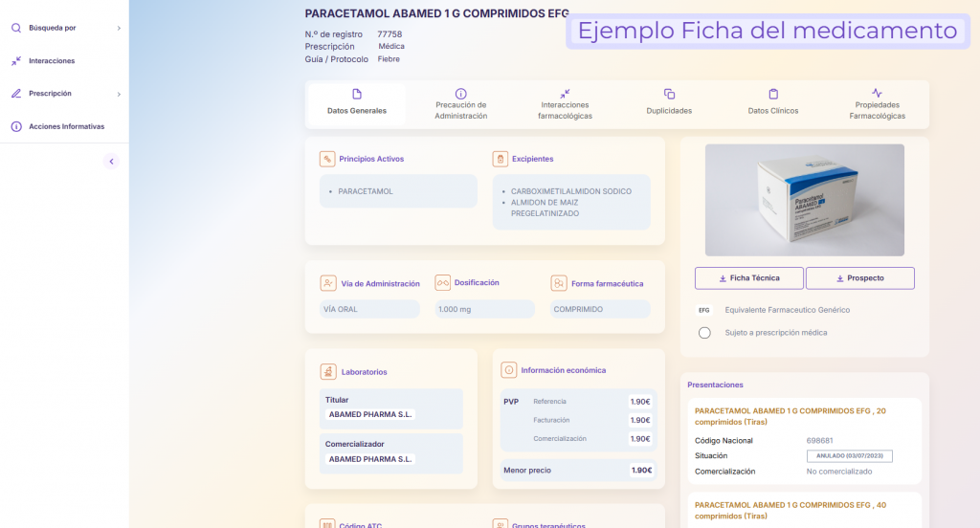This screenshot has height=528, width=980.
Task: Download the Ficha Técnica document
Action: 748,278
